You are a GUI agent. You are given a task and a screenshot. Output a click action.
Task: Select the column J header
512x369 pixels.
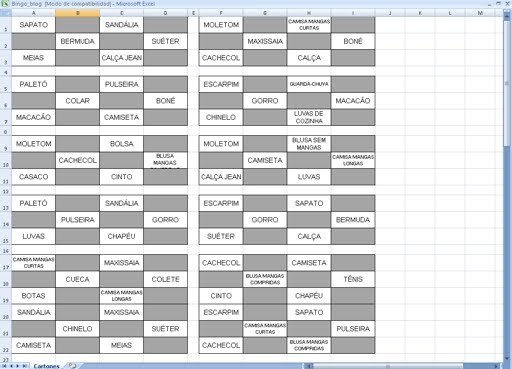point(390,13)
